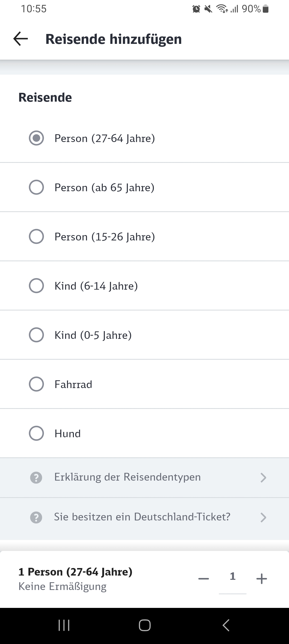Open the alarm icon in status bar
The image size is (289, 644).
196,9
